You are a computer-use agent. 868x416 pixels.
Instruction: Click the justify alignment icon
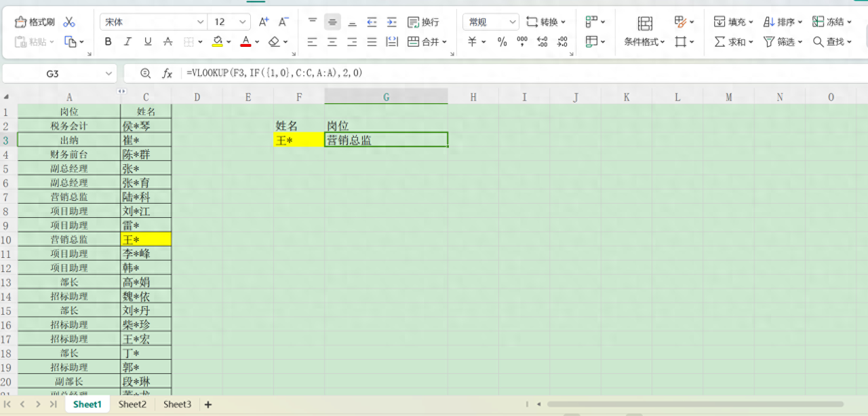coord(372,41)
